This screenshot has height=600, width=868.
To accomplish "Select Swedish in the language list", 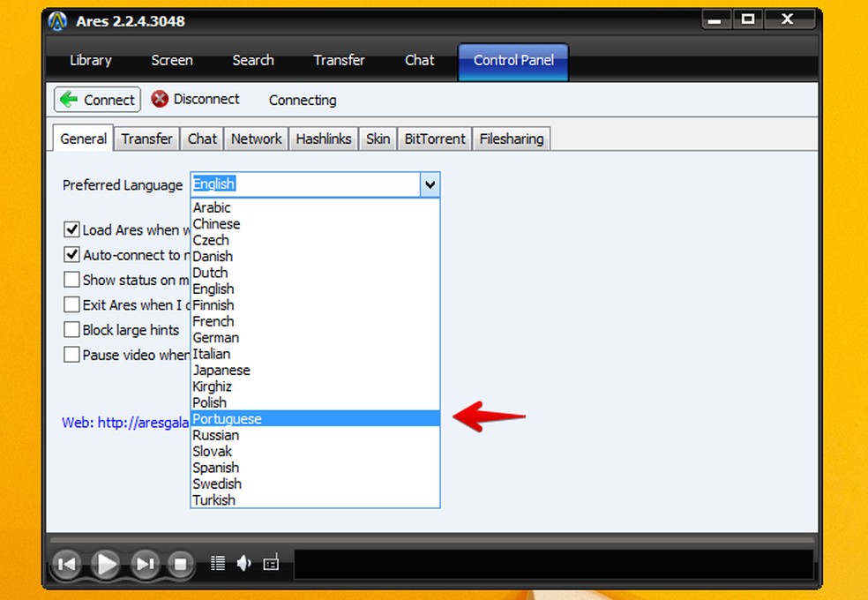I will (315, 484).
